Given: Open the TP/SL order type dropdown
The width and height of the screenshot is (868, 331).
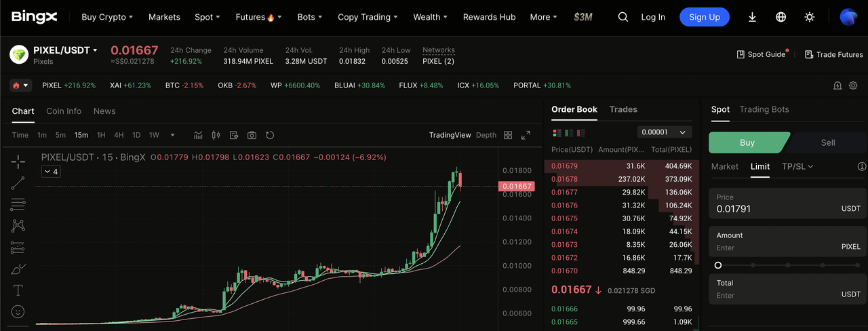Looking at the screenshot, I should 797,166.
